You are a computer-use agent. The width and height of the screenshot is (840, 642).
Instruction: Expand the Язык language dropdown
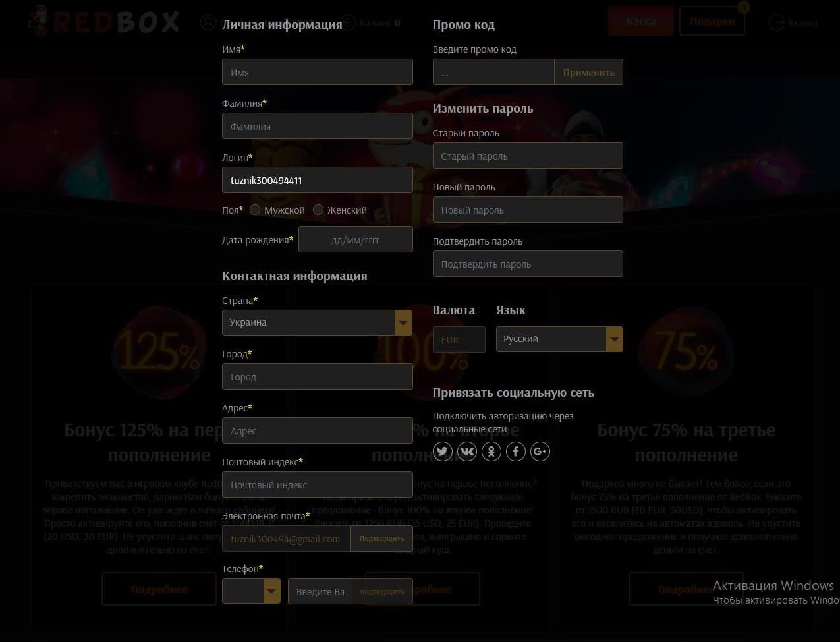[559, 339]
